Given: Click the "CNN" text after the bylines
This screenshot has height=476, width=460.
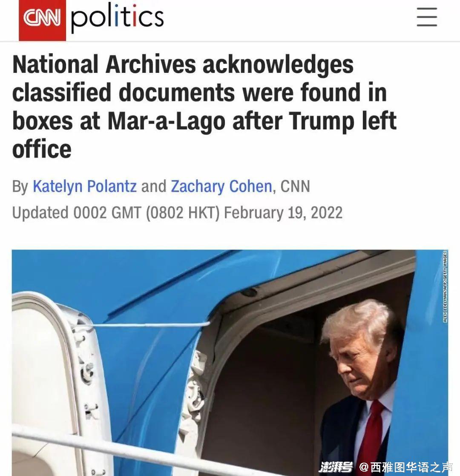Looking at the screenshot, I should tap(295, 186).
